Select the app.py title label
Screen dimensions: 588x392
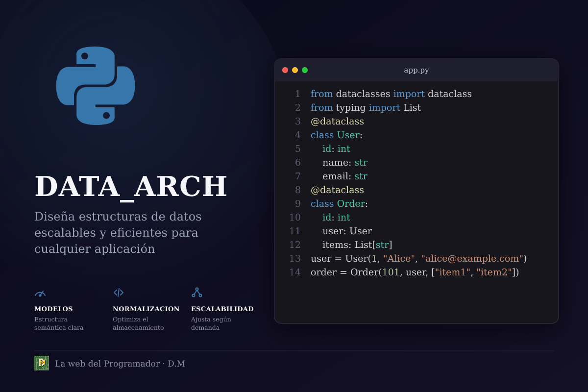(x=416, y=70)
